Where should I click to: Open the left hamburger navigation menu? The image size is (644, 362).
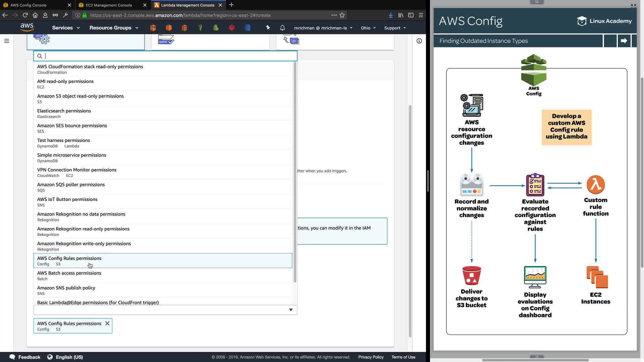tap(7, 41)
